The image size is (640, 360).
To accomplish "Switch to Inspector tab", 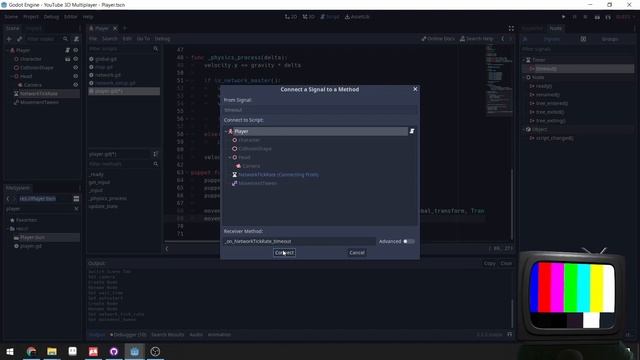I will click(x=533, y=28).
